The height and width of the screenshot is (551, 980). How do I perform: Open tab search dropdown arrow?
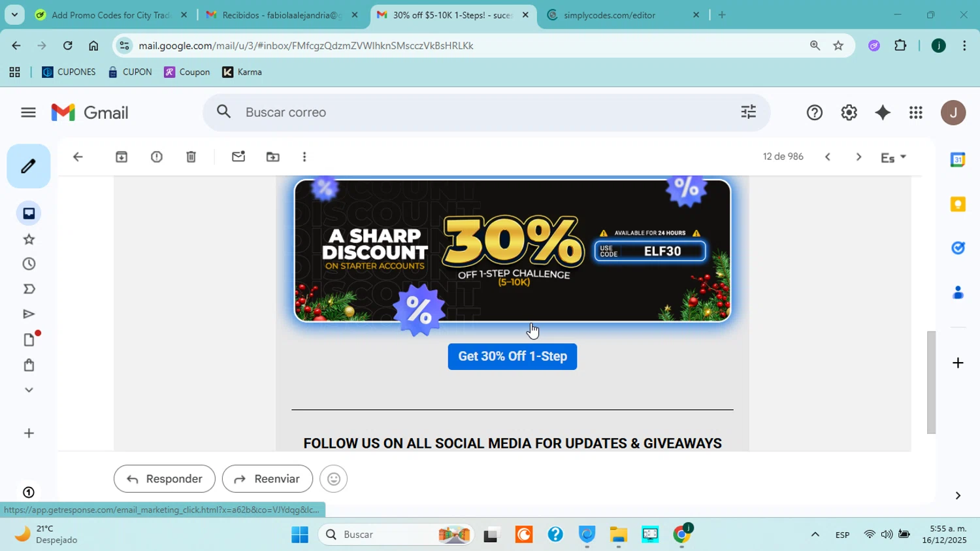[14, 14]
